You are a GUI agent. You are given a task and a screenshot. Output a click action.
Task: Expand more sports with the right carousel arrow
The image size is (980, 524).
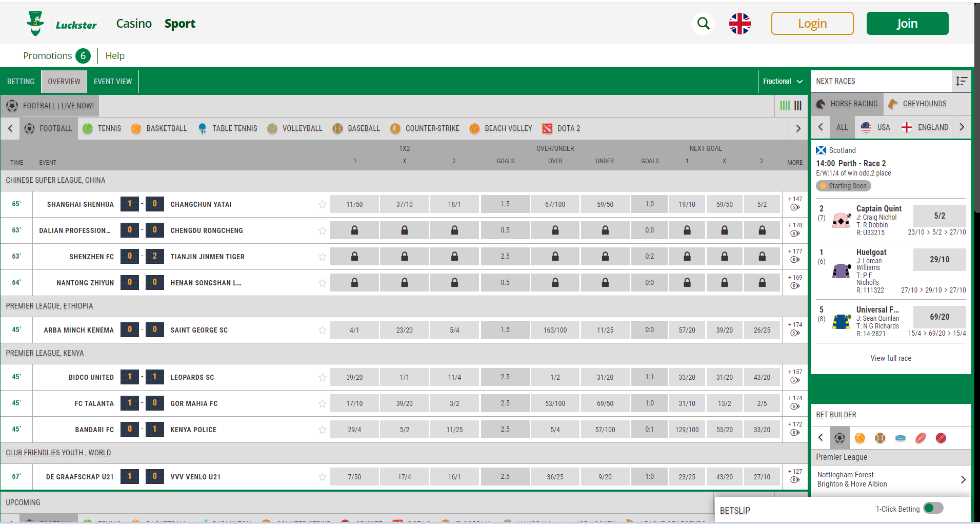[798, 128]
